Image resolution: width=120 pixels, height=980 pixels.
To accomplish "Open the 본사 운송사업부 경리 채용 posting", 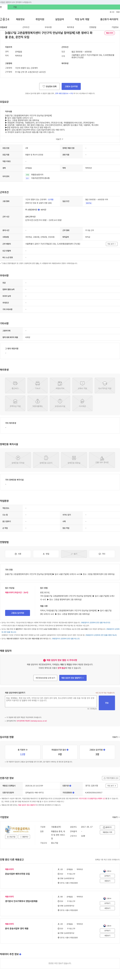I will 17,929.
